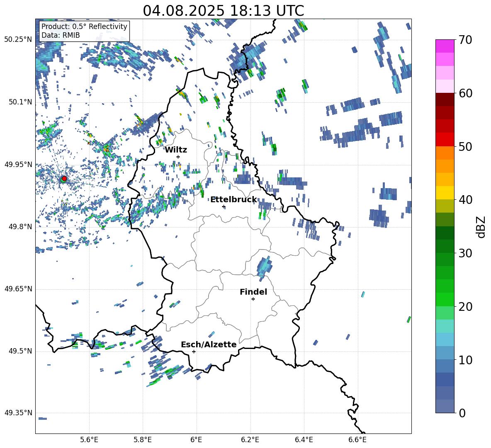This screenshot has height=448, width=491.
Task: Click the 'Esch/Alzette' city label
Action: tap(209, 344)
